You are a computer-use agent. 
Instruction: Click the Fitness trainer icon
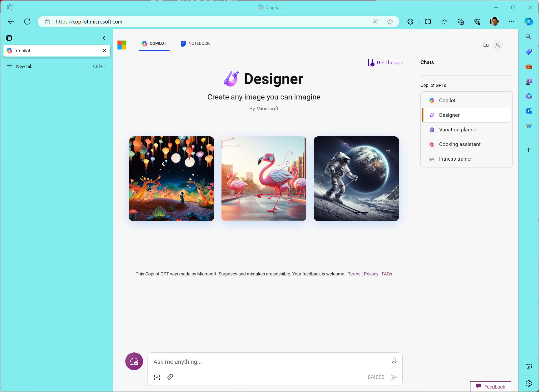tap(432, 159)
